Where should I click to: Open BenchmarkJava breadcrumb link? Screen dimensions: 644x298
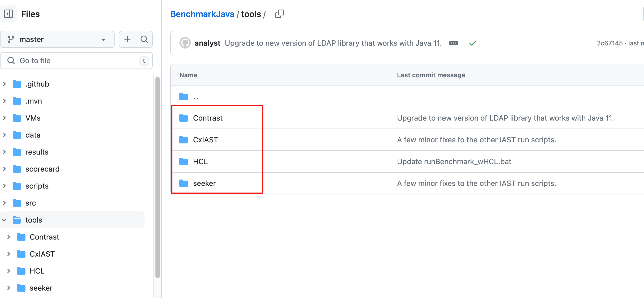point(202,14)
